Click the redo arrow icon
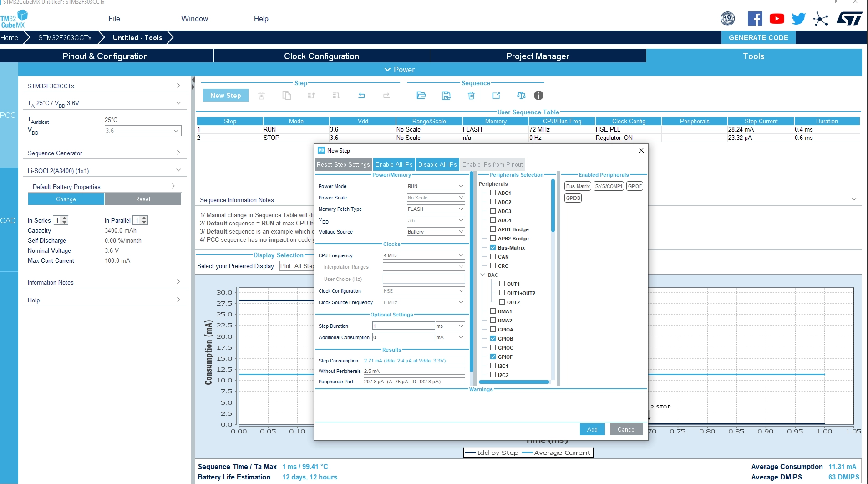The height and width of the screenshot is (484, 868). [386, 96]
